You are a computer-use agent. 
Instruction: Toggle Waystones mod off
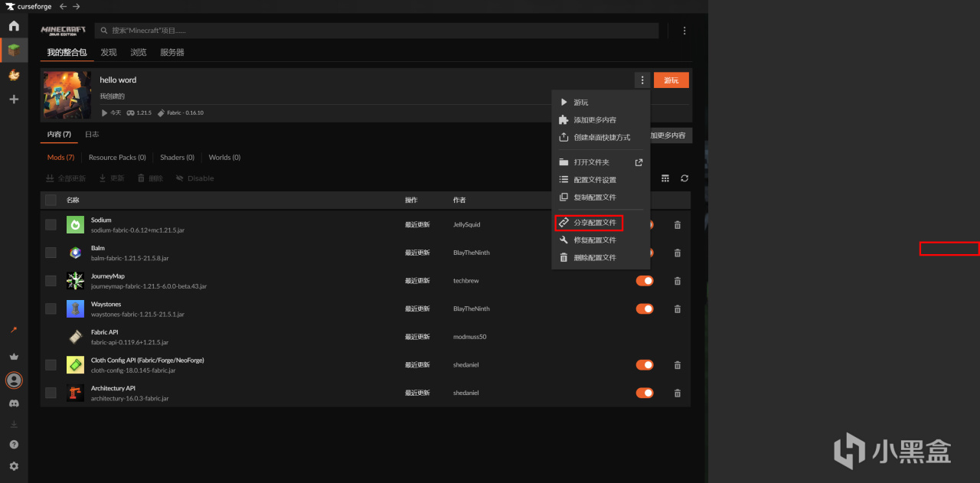pyautogui.click(x=645, y=309)
